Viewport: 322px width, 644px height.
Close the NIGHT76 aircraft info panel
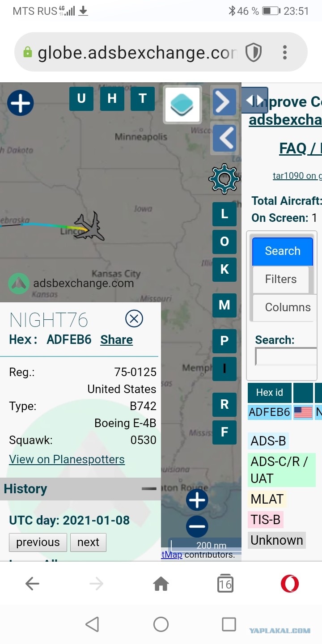pyautogui.click(x=134, y=319)
